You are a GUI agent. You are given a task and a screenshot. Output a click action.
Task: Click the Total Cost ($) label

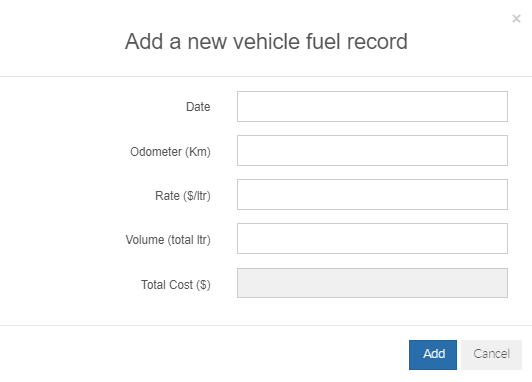(x=176, y=285)
